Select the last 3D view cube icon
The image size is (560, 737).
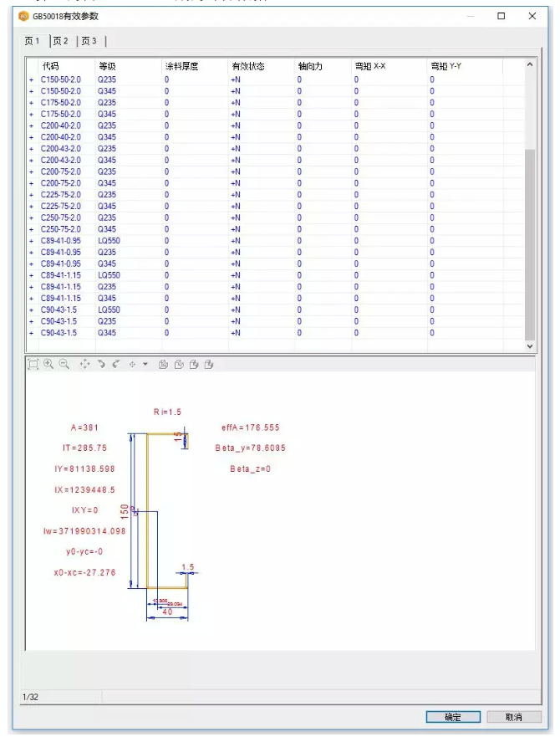tap(209, 364)
